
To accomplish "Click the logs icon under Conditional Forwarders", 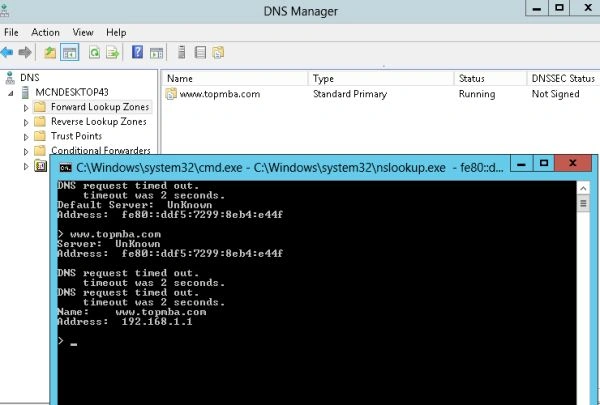I will click(41, 166).
